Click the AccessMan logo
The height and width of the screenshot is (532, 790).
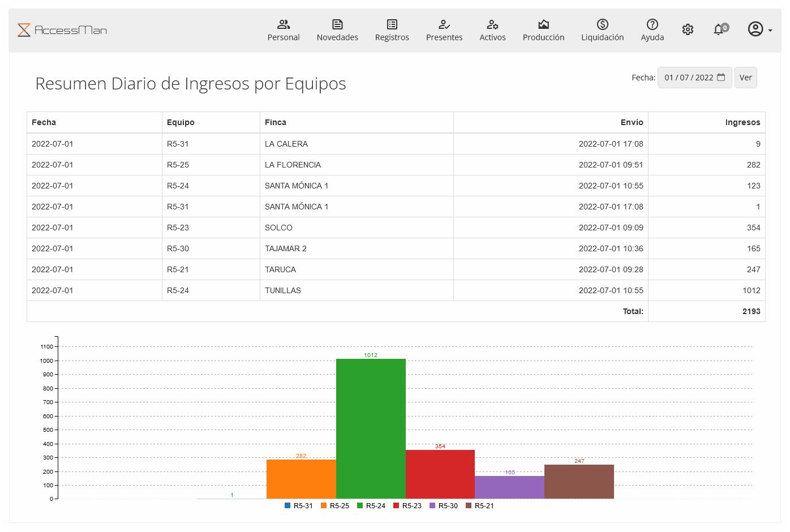(x=62, y=30)
